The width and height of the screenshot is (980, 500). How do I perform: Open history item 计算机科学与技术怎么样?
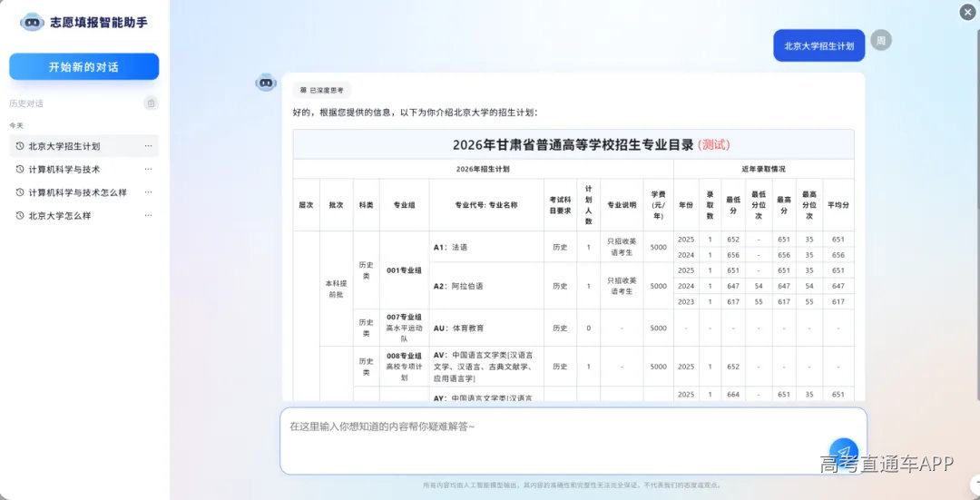click(x=83, y=192)
